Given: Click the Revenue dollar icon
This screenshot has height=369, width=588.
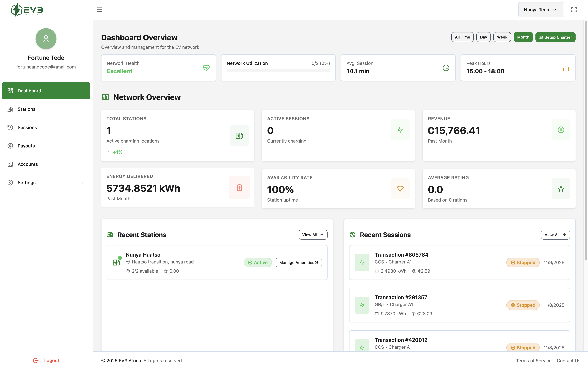Looking at the screenshot, I should pyautogui.click(x=561, y=130).
